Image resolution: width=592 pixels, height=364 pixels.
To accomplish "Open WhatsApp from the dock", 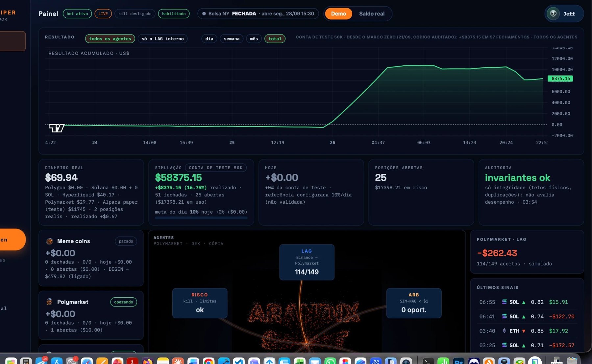I will 330,361.
